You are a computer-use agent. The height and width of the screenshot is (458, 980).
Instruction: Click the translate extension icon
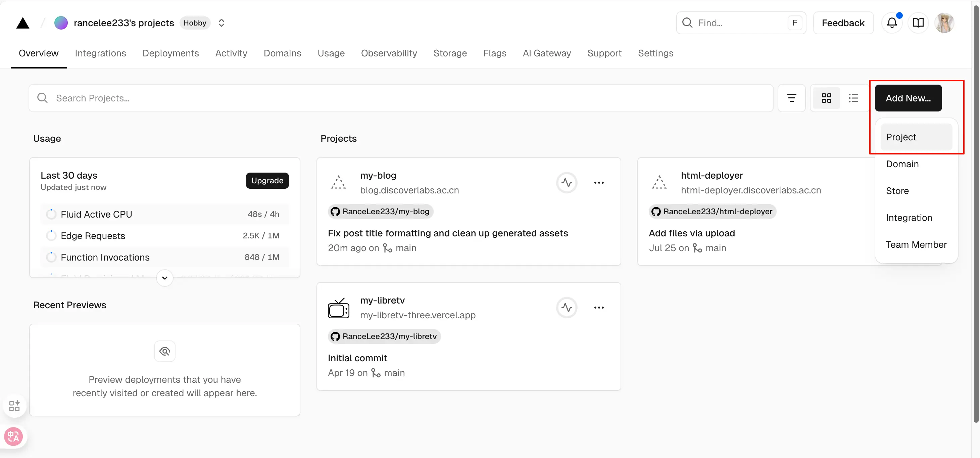[x=13, y=436]
